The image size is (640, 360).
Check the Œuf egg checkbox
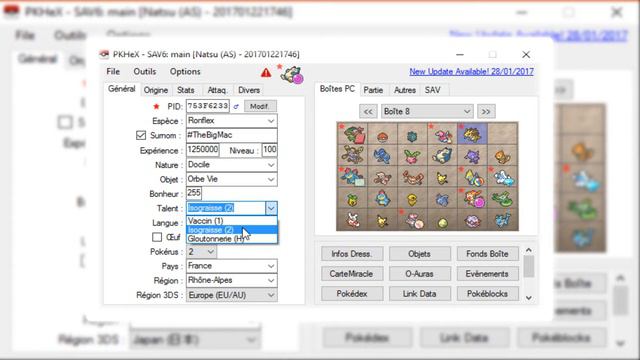click(x=157, y=237)
